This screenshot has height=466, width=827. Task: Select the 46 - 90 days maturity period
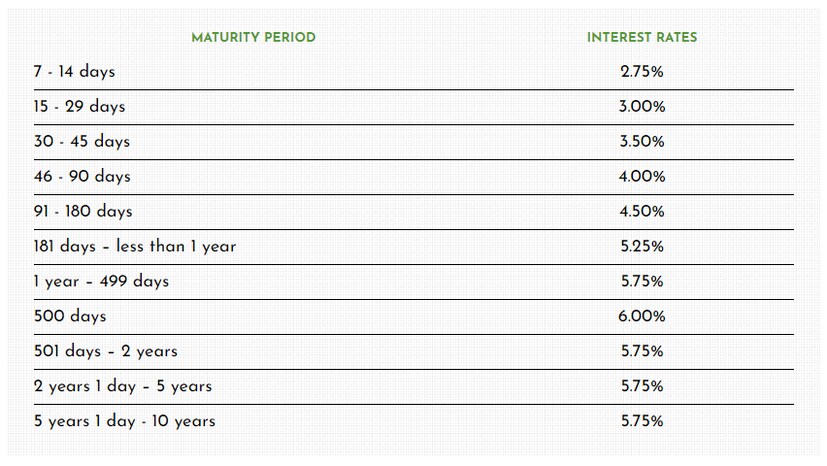coord(82,177)
